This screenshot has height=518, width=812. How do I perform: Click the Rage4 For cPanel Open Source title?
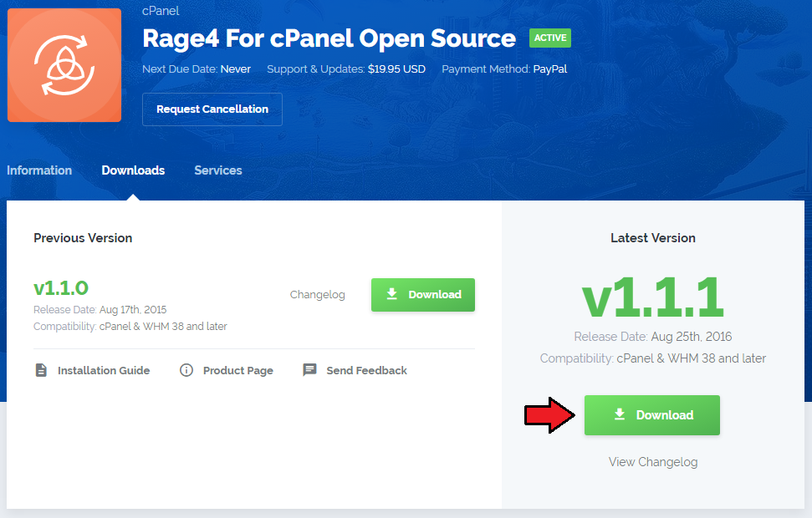tap(329, 38)
